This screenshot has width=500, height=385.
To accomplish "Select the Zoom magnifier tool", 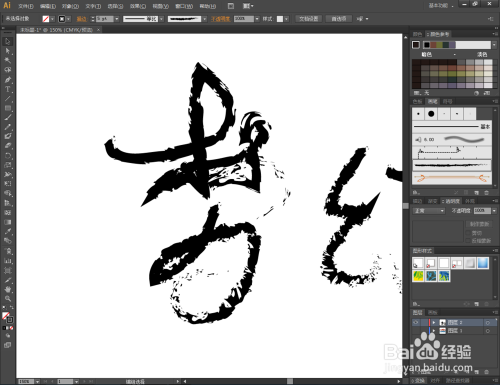I will tap(8, 298).
